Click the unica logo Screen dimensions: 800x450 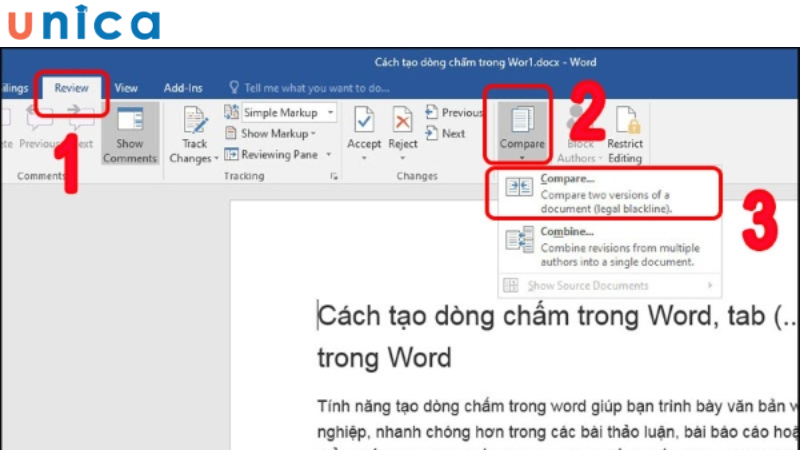pos(84,23)
